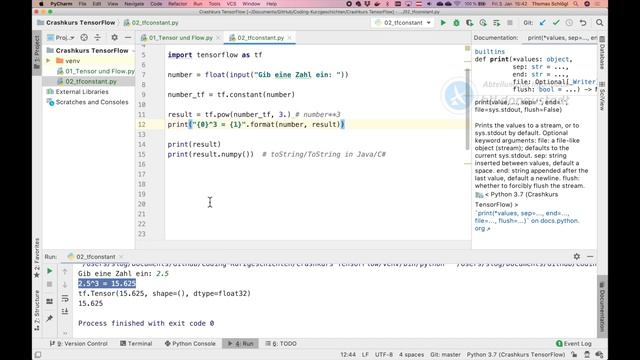The width and height of the screenshot is (640, 360).
Task: Change LF line separator
Action: (365, 355)
